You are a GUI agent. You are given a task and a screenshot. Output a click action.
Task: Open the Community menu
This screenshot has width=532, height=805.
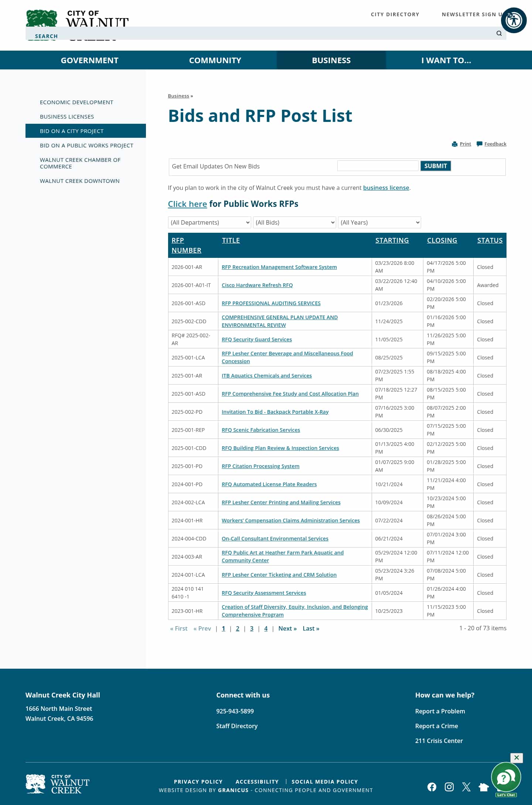(x=215, y=60)
